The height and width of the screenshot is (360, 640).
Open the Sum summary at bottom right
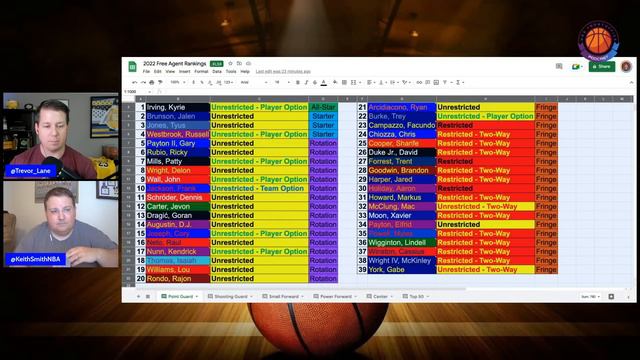(x=590, y=296)
